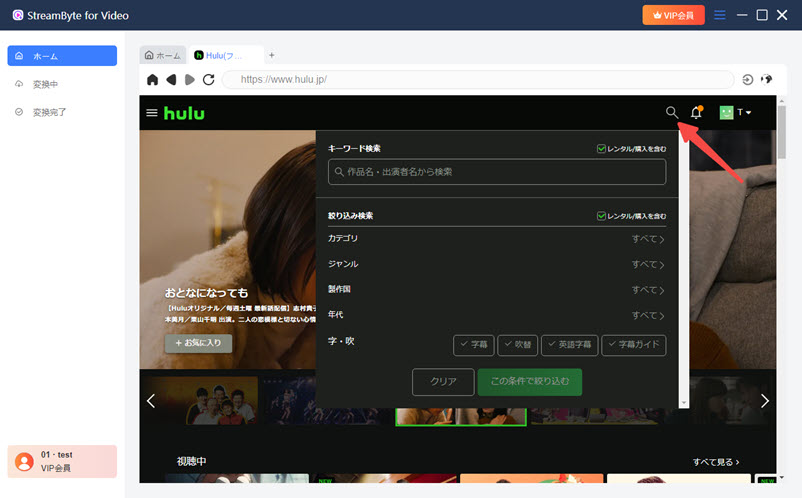Open the StreamByte hamburger menu
This screenshot has width=802, height=498.
[x=720, y=15]
